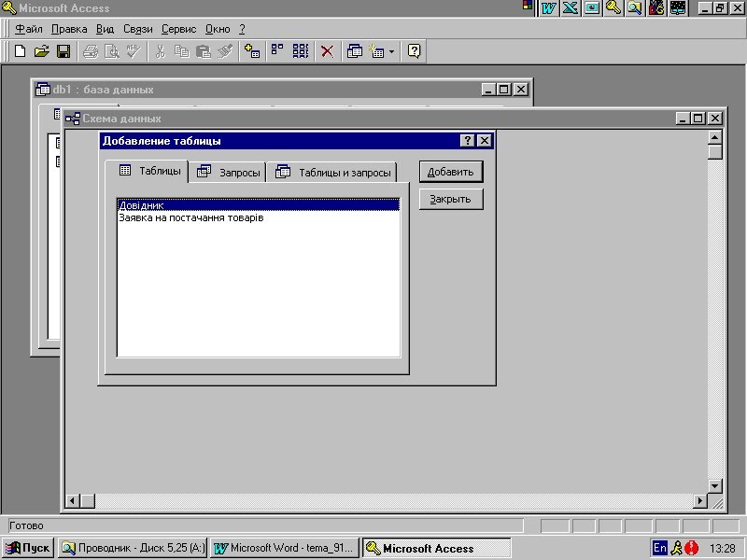
Task: Switch to the Запросы tab
Action: (228, 172)
